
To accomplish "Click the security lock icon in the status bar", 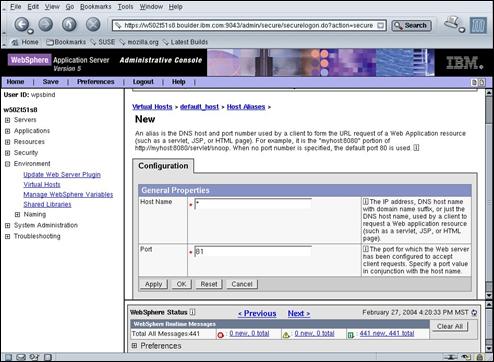I will [x=479, y=357].
